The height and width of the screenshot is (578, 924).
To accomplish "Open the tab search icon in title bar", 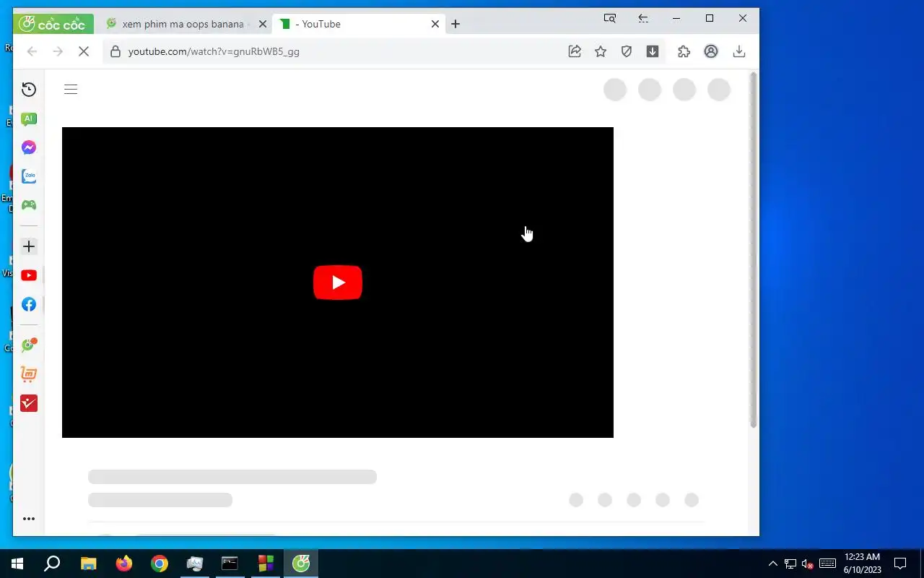I will [610, 18].
